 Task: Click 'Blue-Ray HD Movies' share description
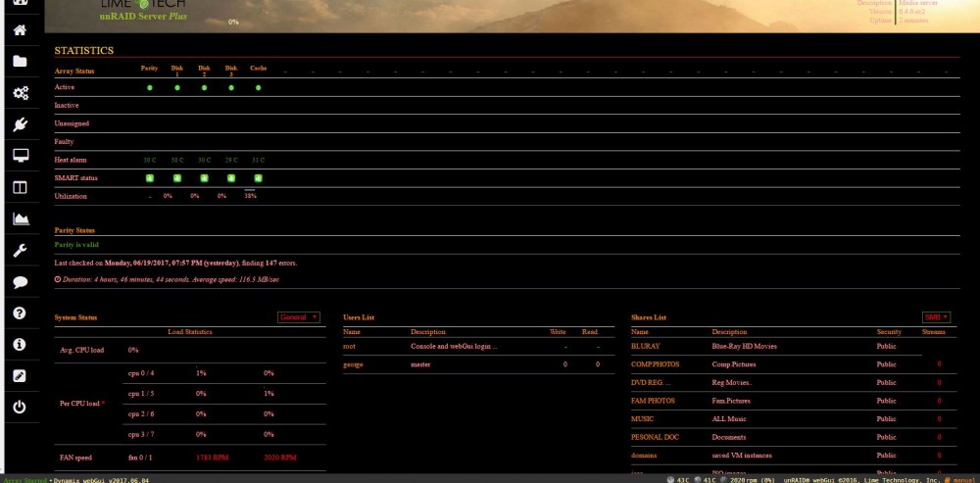(745, 346)
